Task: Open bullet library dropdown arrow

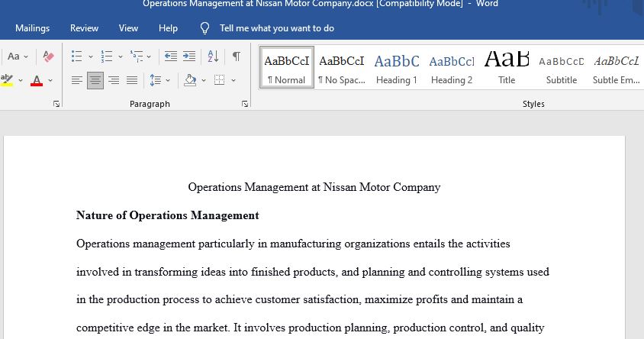Action: coord(90,56)
